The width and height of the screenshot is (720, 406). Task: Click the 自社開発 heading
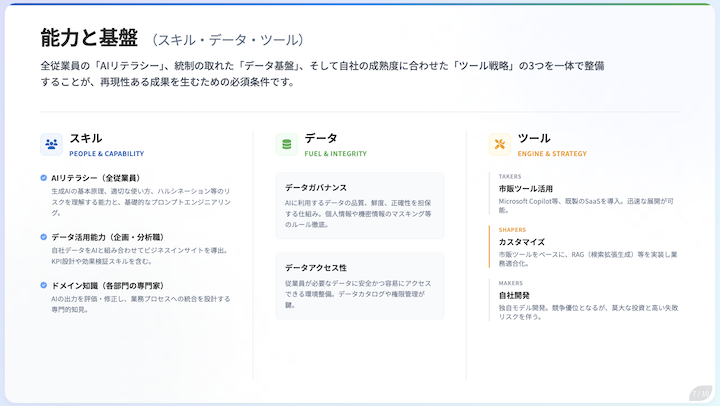click(x=514, y=295)
